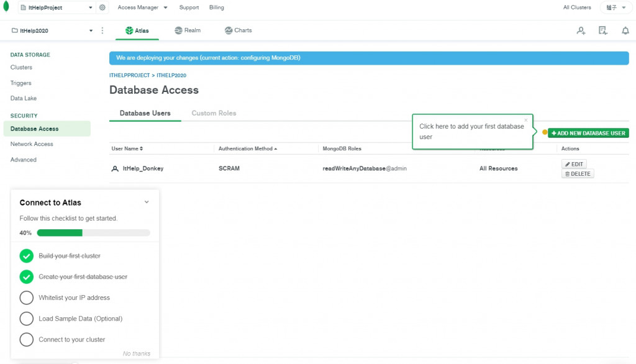Open project options three-dot menu
Viewport: 636px width, 364px height.
tap(102, 30)
